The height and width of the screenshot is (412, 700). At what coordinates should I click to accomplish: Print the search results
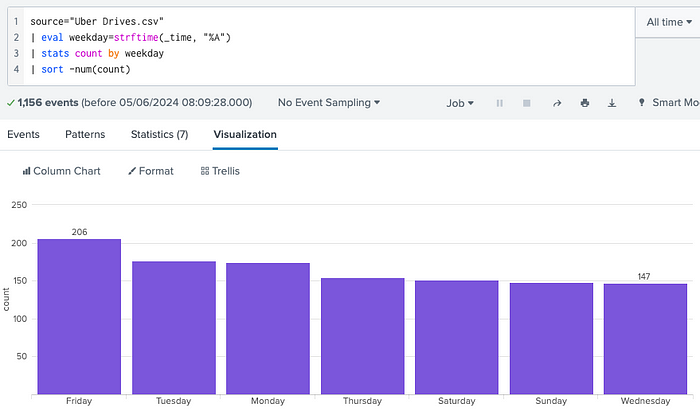coord(585,103)
